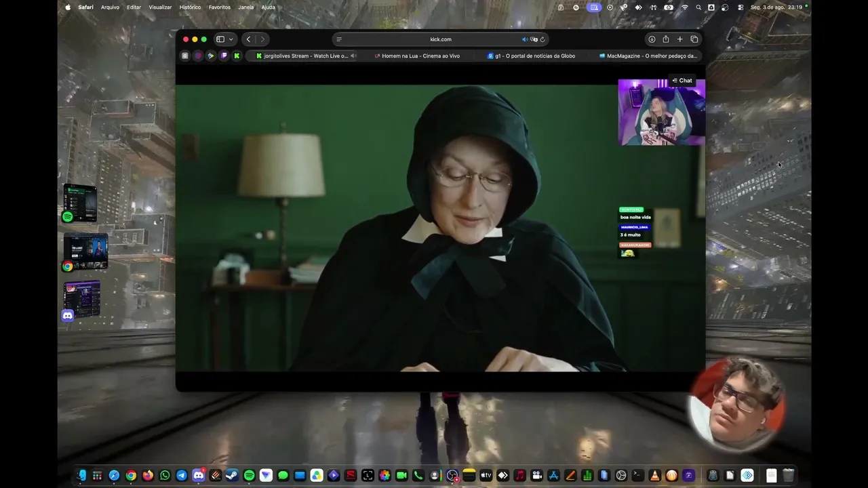Open the Twitch pinned tab

click(224, 56)
